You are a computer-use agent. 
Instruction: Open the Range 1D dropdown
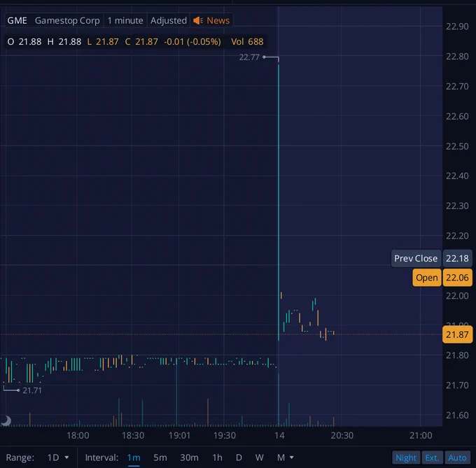coord(57,457)
